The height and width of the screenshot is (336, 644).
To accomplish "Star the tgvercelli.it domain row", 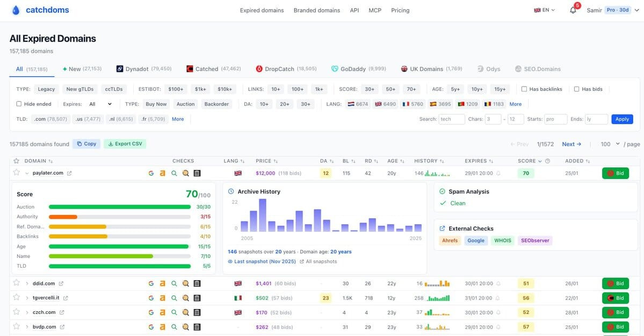I will tap(17, 297).
